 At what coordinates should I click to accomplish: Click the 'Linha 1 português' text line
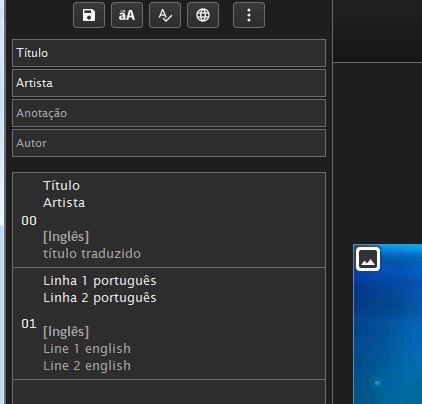[100, 281]
